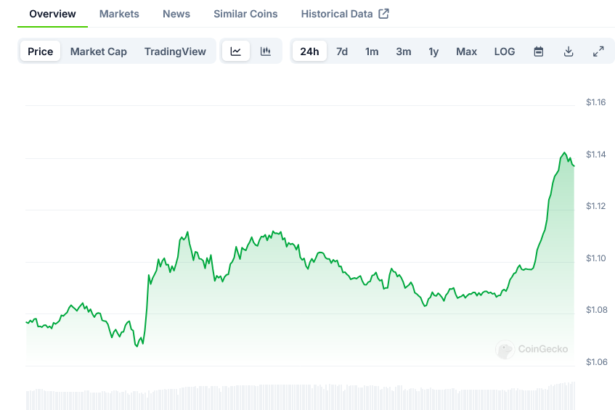Go to the Markets tab
The height and width of the screenshot is (410, 615).
point(119,14)
